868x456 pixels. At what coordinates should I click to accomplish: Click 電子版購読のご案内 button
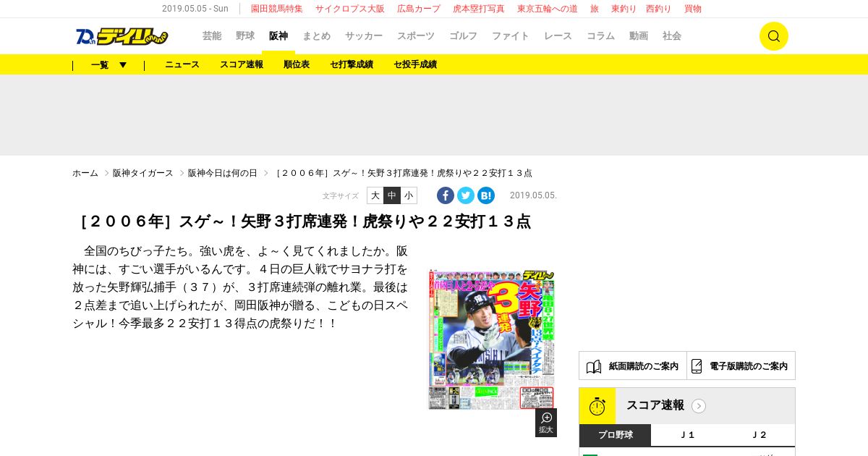(x=741, y=366)
